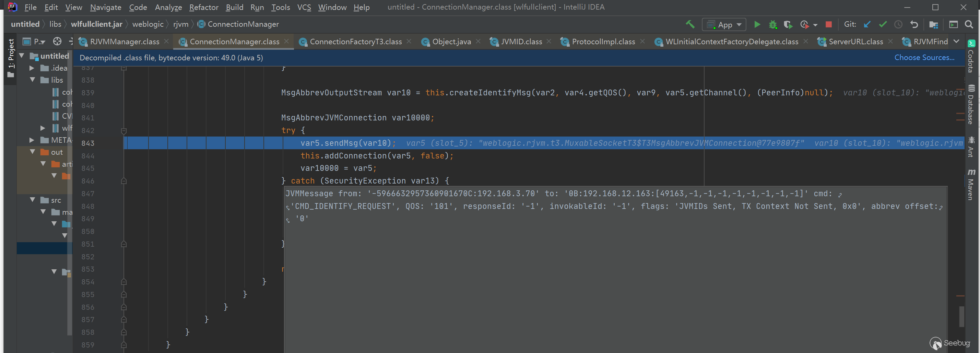Toggle the Maven side tool window

(x=971, y=185)
